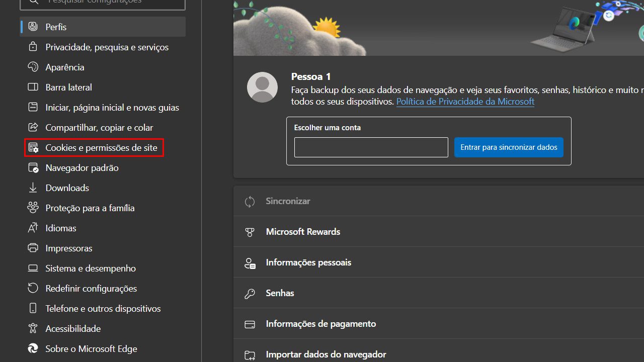
Task: Click the Iniciar, página inicial icon
Action: [x=33, y=107]
